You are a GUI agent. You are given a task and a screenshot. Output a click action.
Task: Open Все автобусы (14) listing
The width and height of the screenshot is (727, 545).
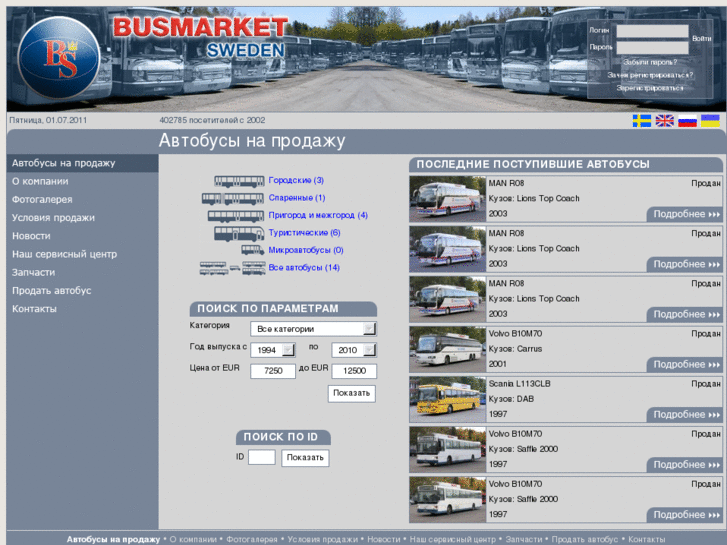pos(304,268)
